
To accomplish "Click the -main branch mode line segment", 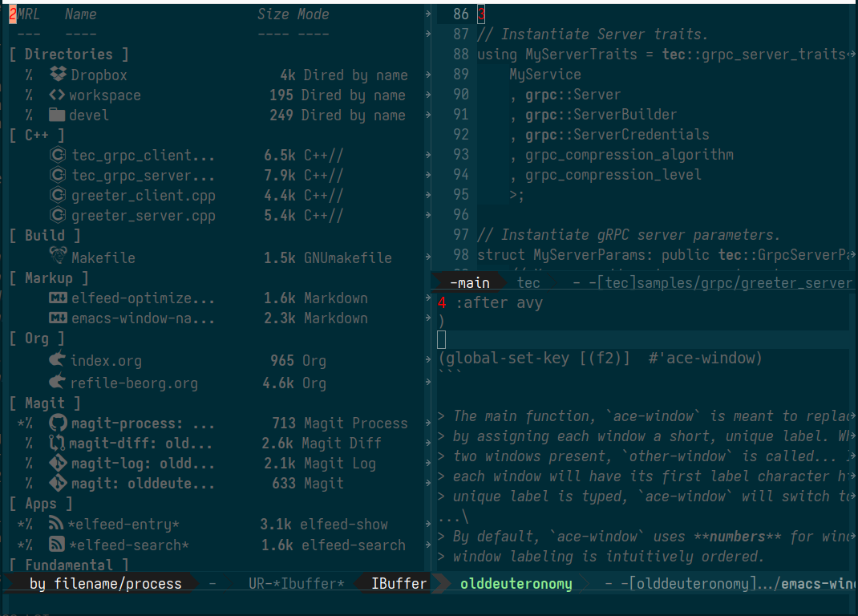I will 469,282.
